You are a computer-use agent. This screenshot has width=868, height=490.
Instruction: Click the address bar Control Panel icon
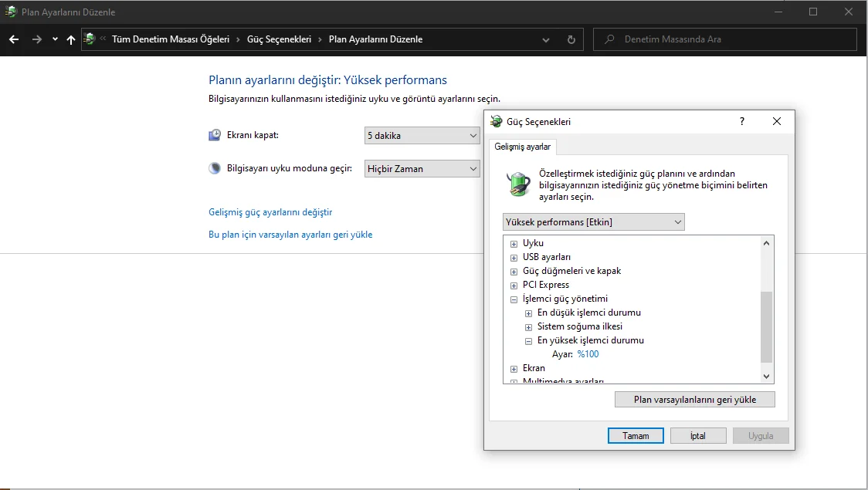(90, 39)
